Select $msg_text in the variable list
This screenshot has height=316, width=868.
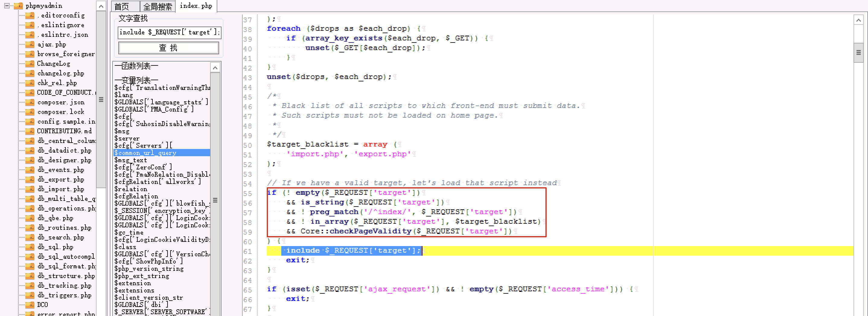131,160
